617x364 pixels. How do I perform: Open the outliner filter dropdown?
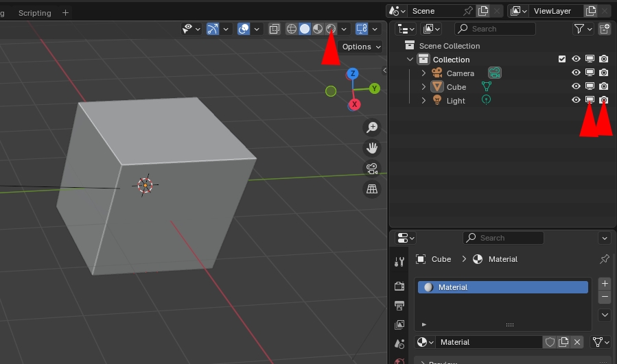(583, 29)
